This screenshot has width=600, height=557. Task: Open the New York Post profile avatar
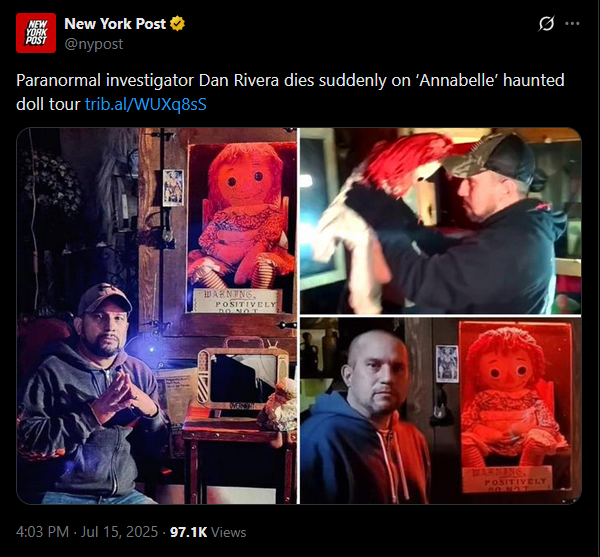coord(36,33)
